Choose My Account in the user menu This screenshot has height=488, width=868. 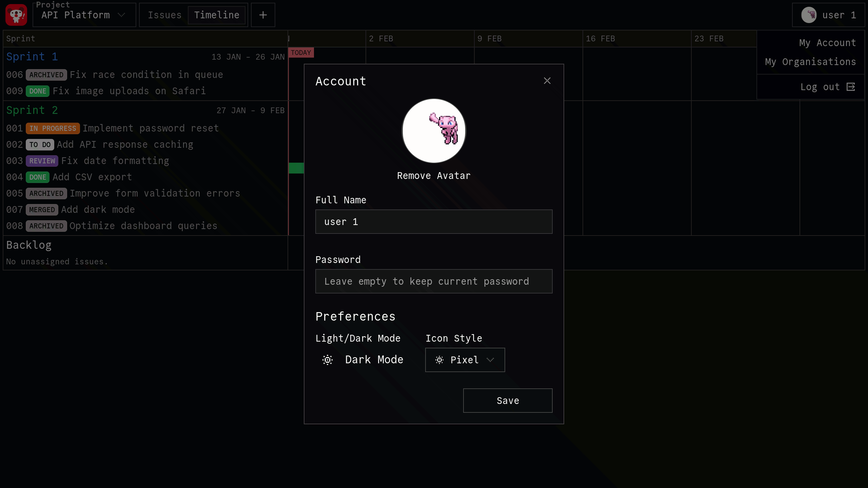click(827, 43)
